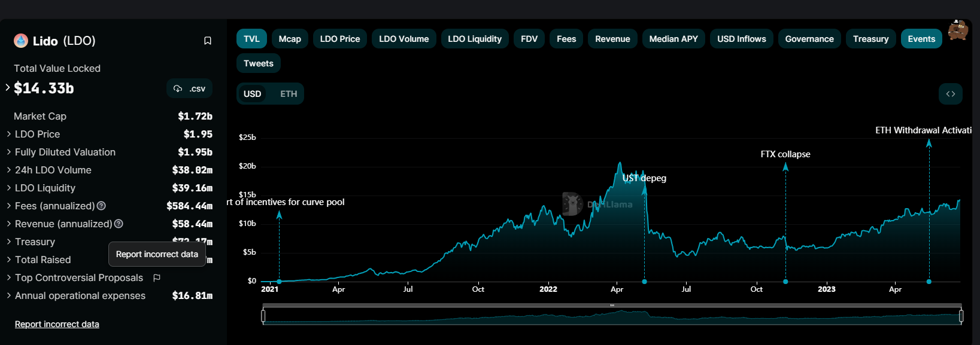Click the Market Cap value $1.72b
Screen dimensions: 980x345
coord(195,116)
